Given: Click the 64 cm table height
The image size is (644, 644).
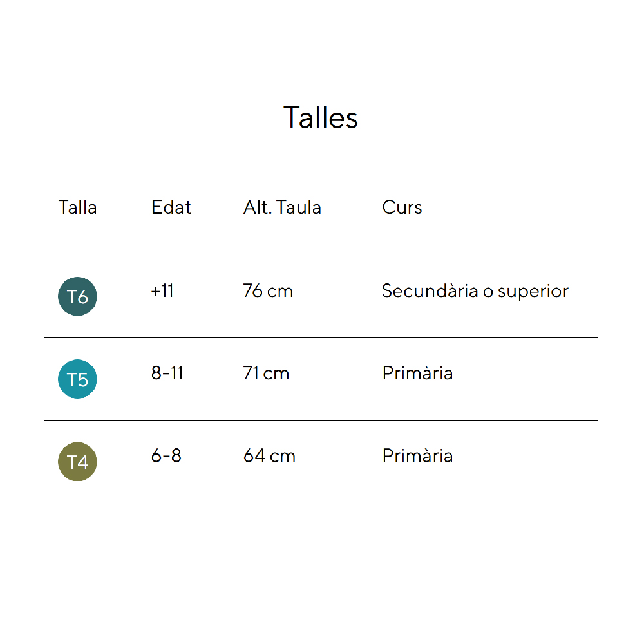Looking at the screenshot, I should point(269,456).
